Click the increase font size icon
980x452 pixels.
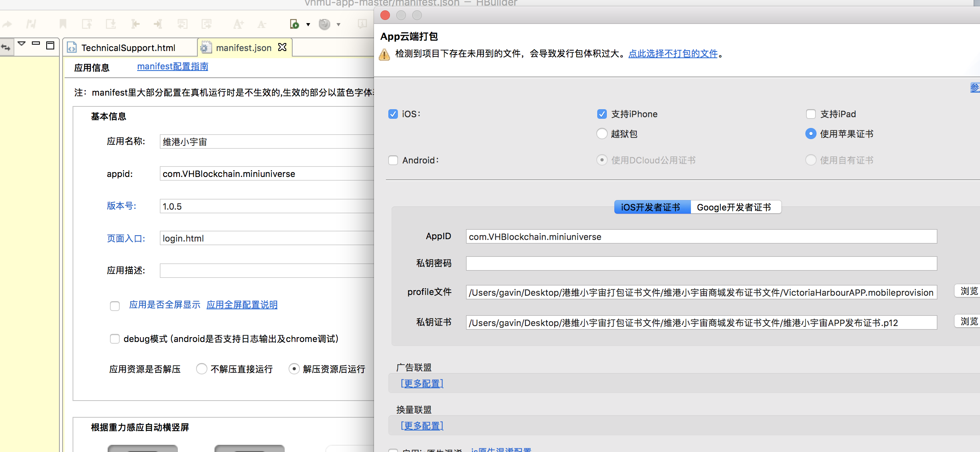(x=238, y=24)
